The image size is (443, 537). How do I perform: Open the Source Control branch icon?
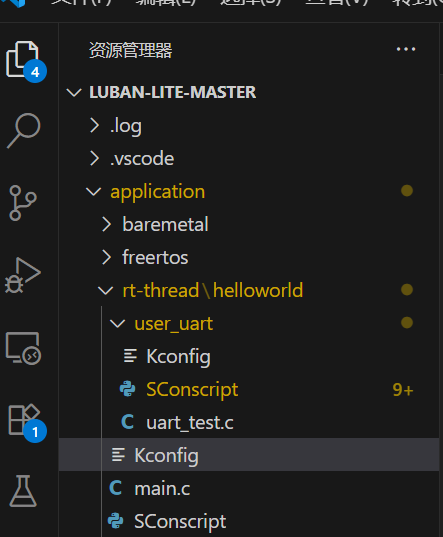click(23, 203)
